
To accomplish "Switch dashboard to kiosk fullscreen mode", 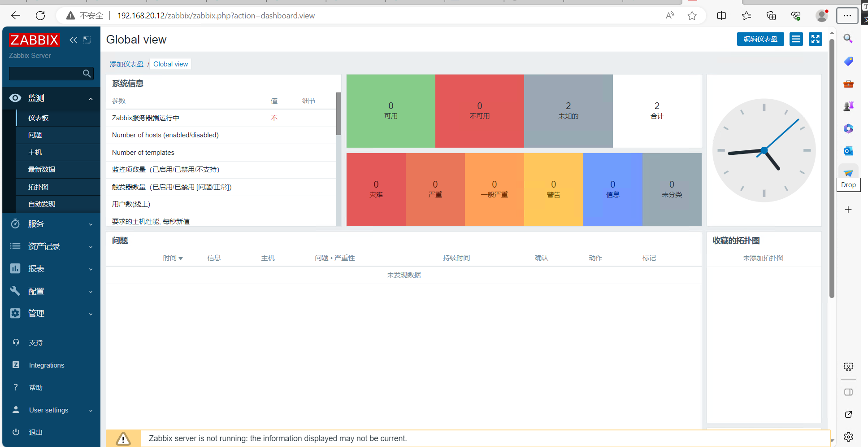I will [x=816, y=39].
